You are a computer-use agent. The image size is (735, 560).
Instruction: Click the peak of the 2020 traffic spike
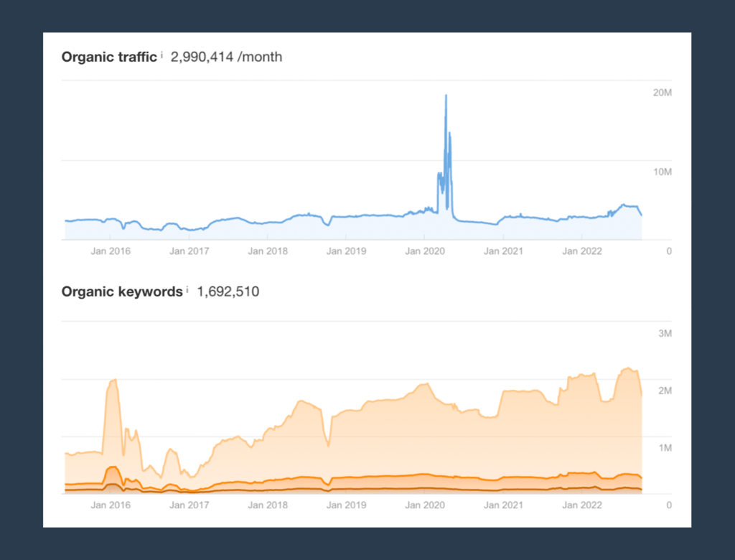[x=446, y=95]
